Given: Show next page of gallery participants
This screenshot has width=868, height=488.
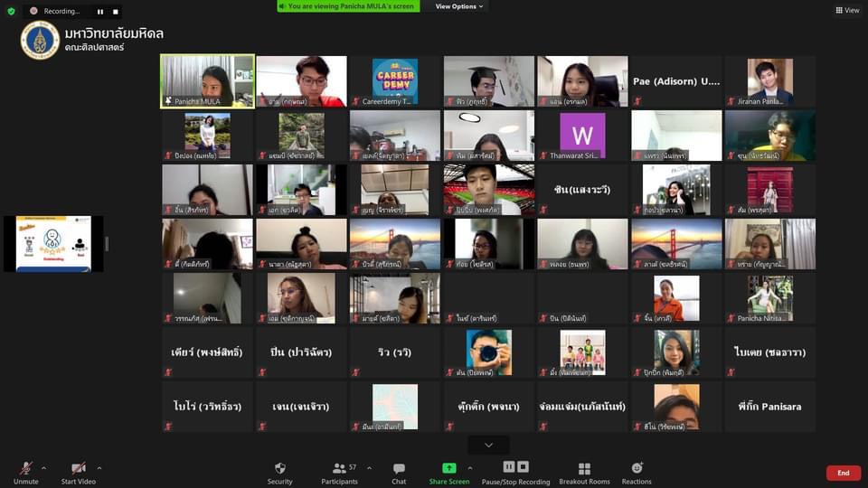Looking at the screenshot, I should coord(488,445).
